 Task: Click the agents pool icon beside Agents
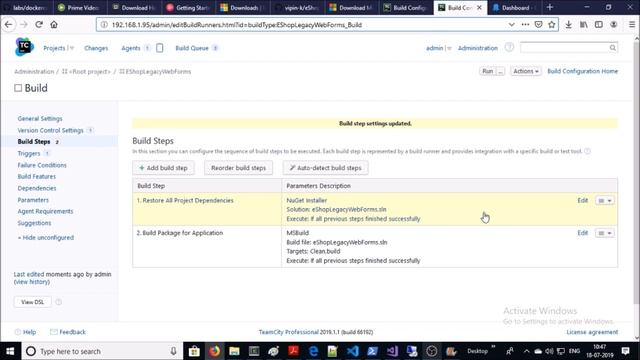(x=160, y=48)
